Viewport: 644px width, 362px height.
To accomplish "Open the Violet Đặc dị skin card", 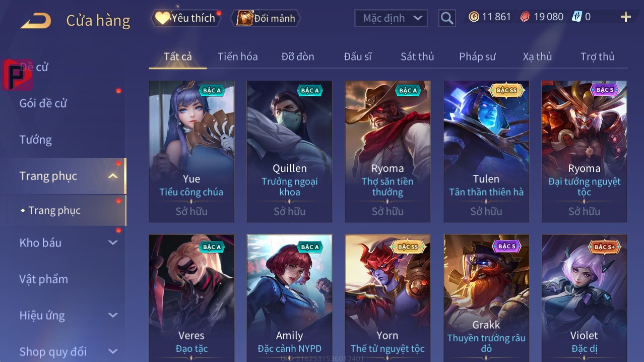I will pyautogui.click(x=584, y=298).
